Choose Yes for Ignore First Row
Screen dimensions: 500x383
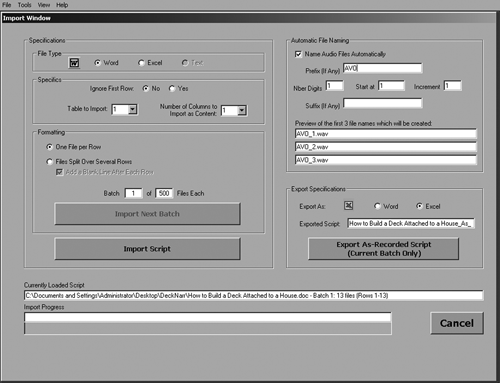click(172, 88)
